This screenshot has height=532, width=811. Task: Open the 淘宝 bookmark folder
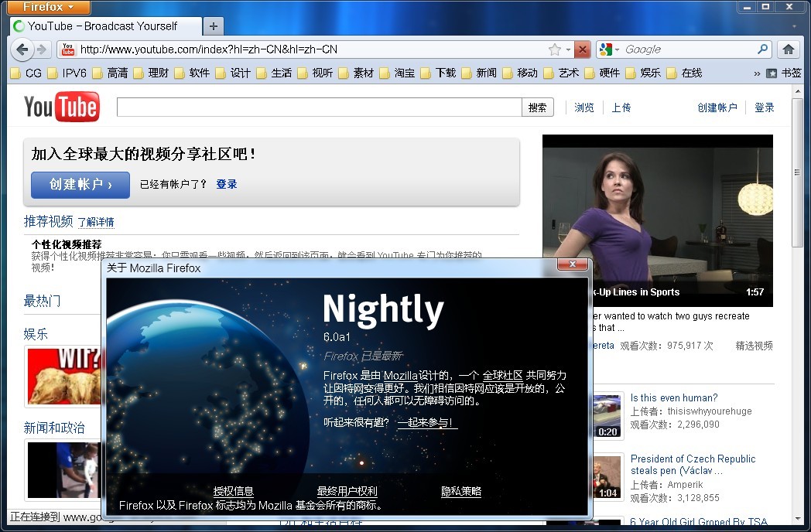pyautogui.click(x=397, y=73)
